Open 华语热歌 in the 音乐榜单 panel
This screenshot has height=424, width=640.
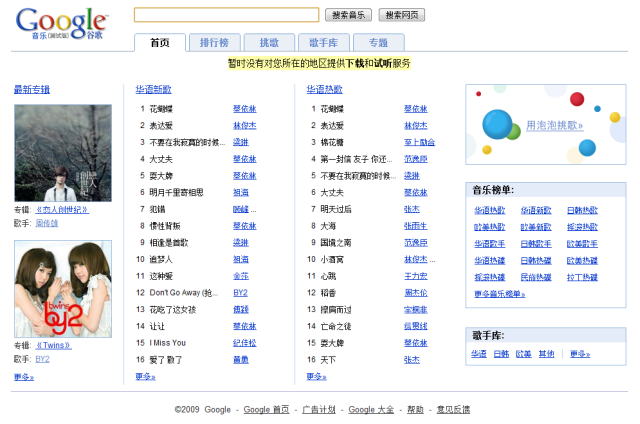click(x=489, y=211)
